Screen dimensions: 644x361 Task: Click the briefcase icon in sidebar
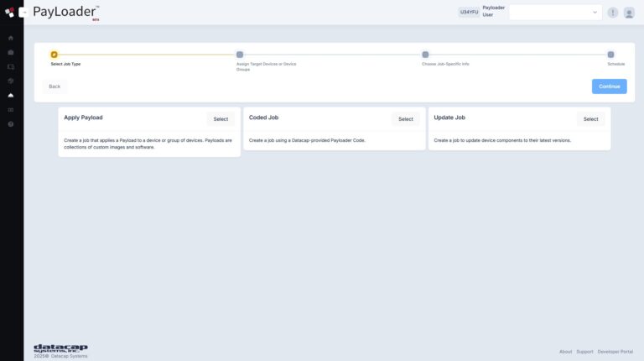[x=11, y=53]
